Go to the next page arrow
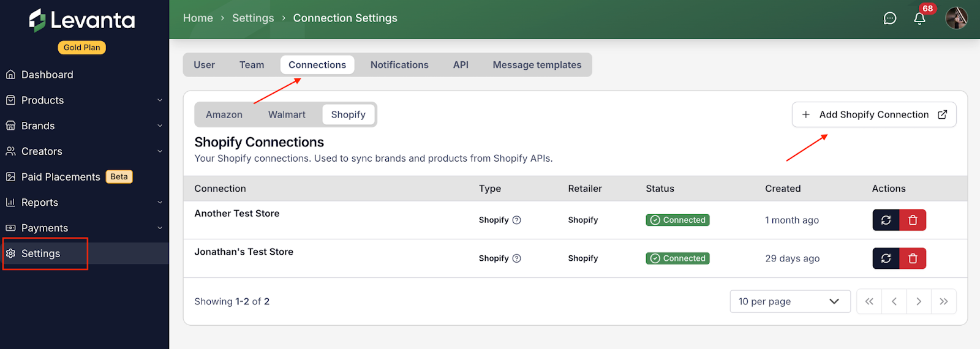Image resolution: width=980 pixels, height=349 pixels. click(x=919, y=301)
